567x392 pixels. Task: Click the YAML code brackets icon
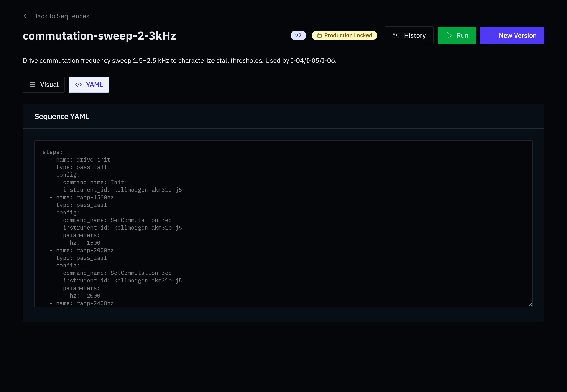pos(78,85)
